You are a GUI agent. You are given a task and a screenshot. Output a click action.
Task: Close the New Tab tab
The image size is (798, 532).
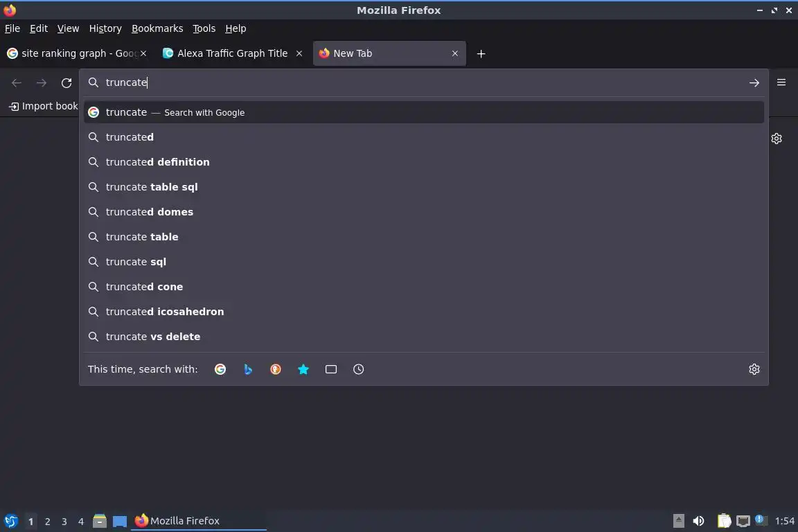tap(455, 53)
